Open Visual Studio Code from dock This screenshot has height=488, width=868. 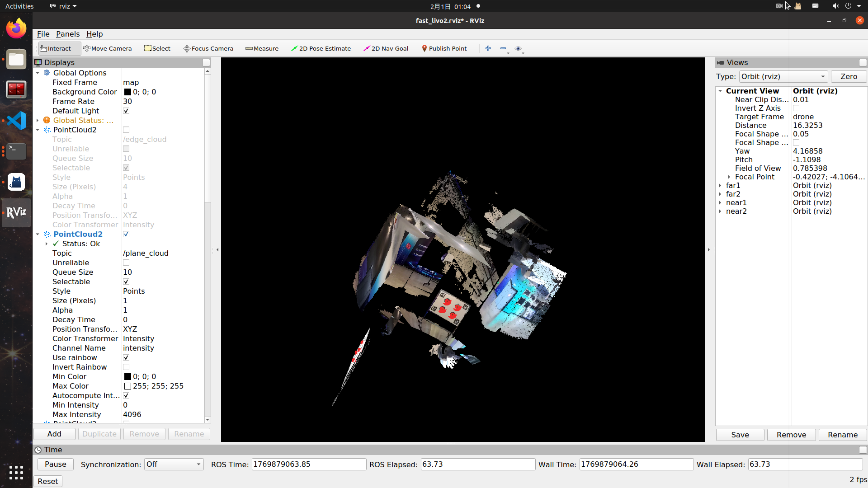[16, 121]
